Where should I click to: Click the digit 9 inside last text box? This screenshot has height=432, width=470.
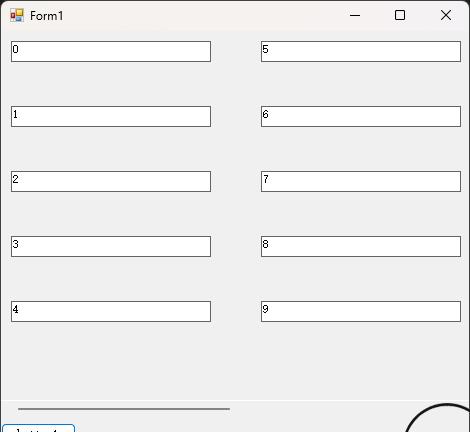click(265, 309)
